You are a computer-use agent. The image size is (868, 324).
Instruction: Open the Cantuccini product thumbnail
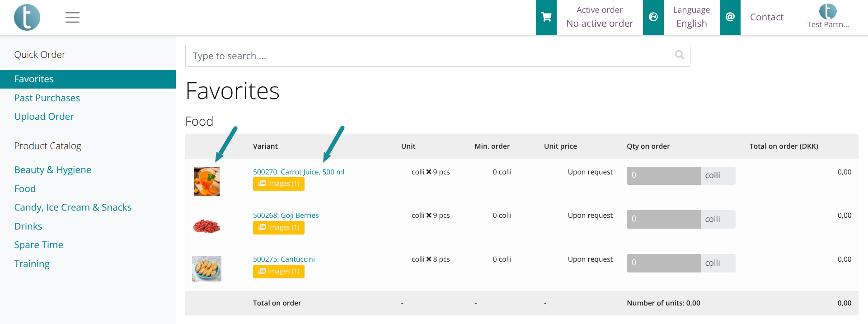pyautogui.click(x=206, y=269)
